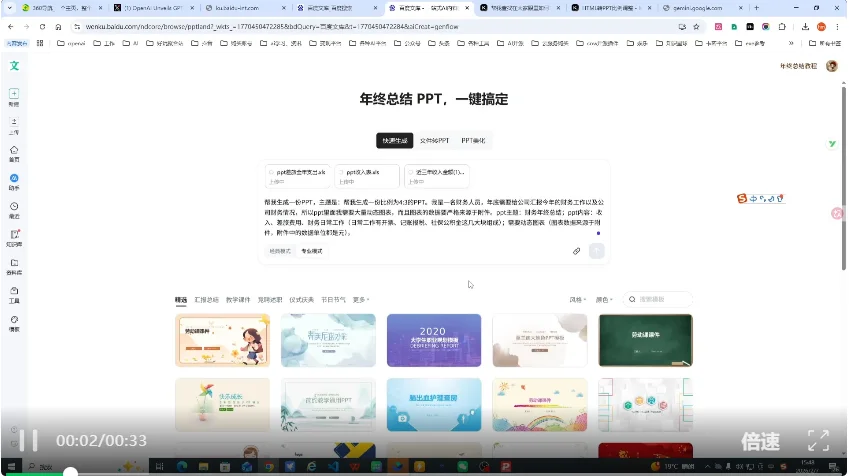This screenshot has height=476, width=849.
Task: Select the 汇报总结 template category
Action: click(206, 299)
